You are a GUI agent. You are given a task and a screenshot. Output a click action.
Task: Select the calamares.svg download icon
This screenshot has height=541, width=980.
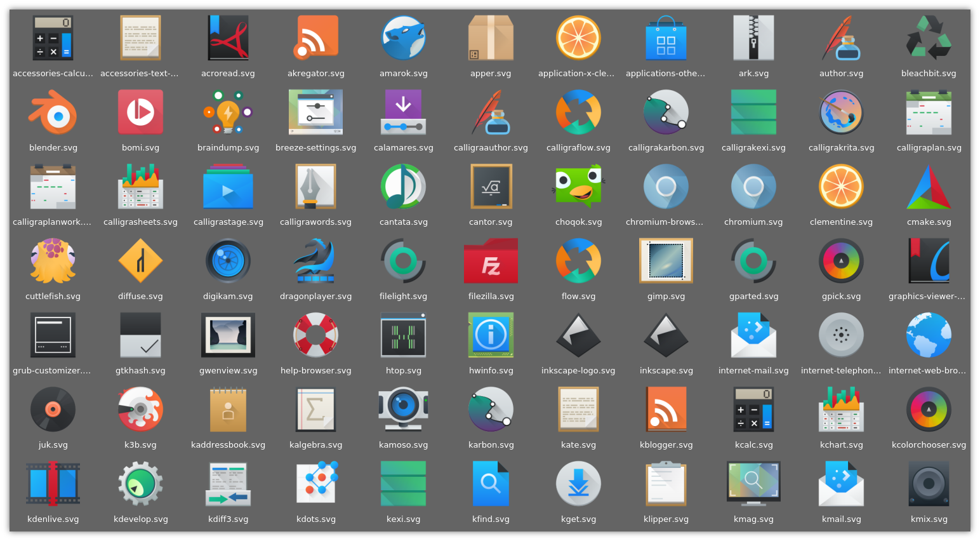pos(403,112)
